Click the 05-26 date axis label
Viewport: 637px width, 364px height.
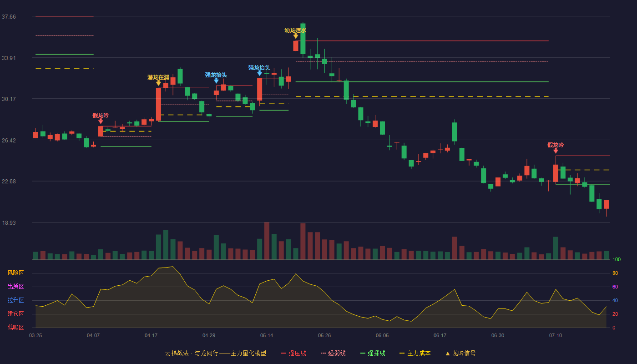pyautogui.click(x=324, y=335)
